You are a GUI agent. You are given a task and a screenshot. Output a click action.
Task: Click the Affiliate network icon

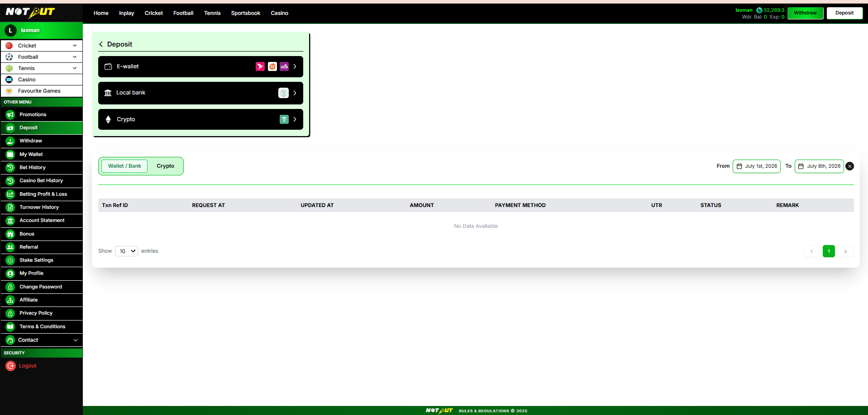[10, 300]
